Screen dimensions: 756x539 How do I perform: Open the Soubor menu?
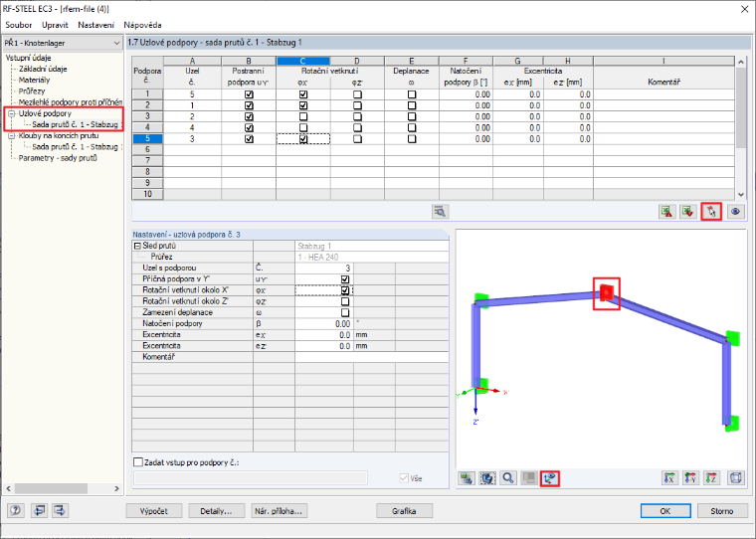[18, 25]
